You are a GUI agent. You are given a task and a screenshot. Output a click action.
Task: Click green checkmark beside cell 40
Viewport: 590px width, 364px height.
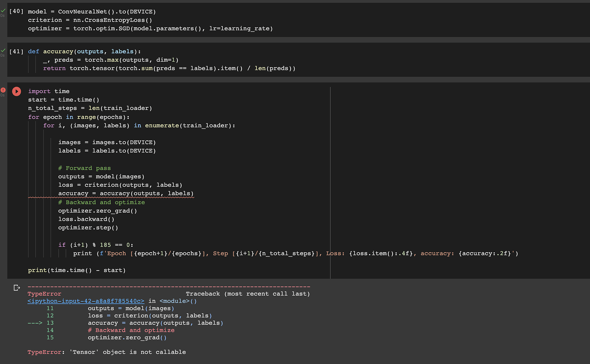pos(3,10)
